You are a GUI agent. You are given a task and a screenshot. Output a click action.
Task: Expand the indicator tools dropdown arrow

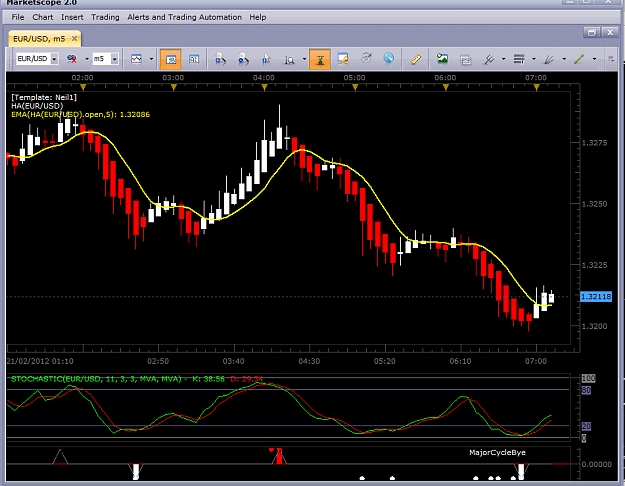point(503,59)
